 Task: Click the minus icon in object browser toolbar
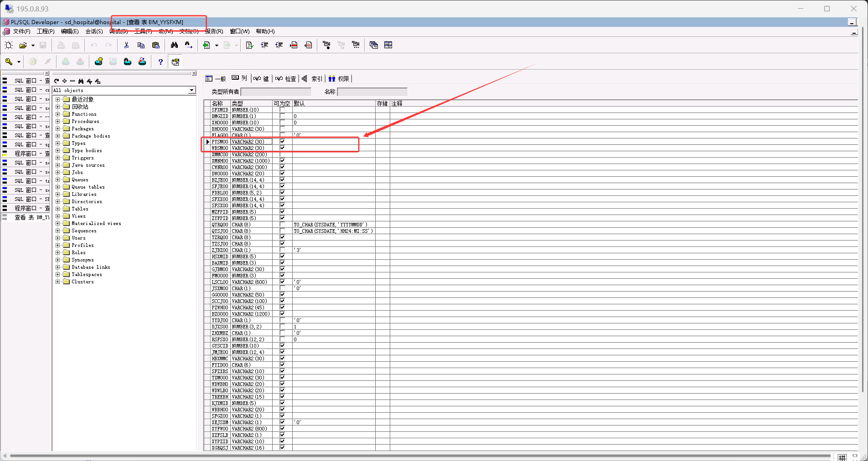coord(72,81)
